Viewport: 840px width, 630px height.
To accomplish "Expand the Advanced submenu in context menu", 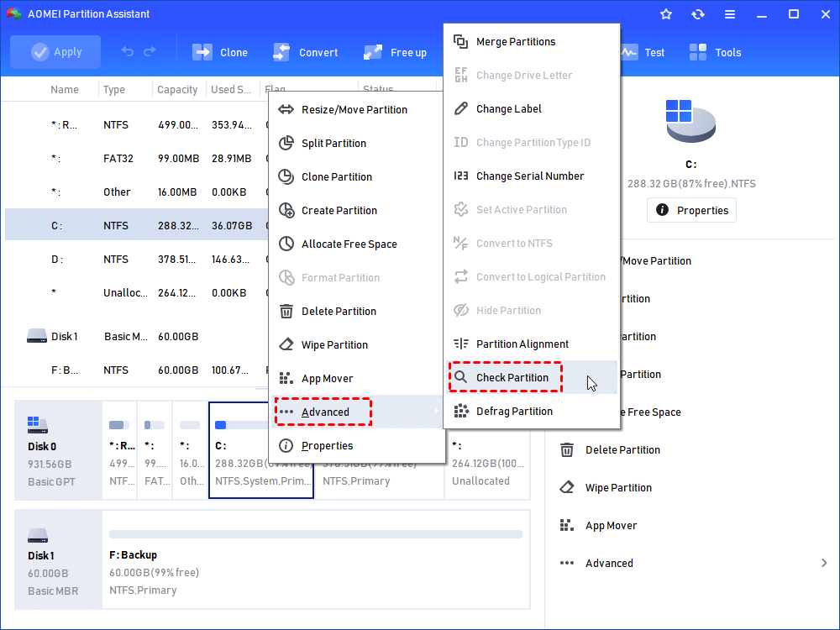I will tap(325, 412).
